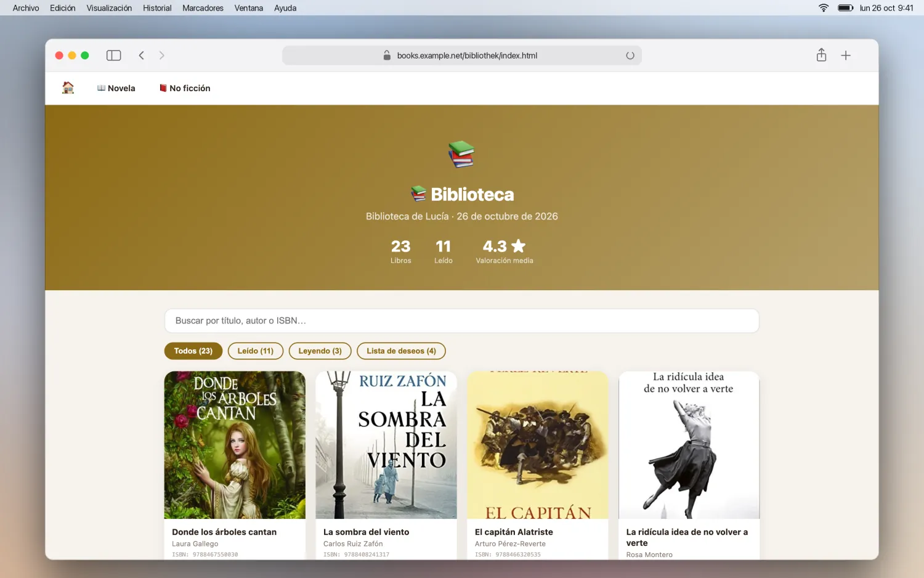This screenshot has height=578, width=924.
Task: Go back with the browser back arrow
Action: click(x=142, y=55)
